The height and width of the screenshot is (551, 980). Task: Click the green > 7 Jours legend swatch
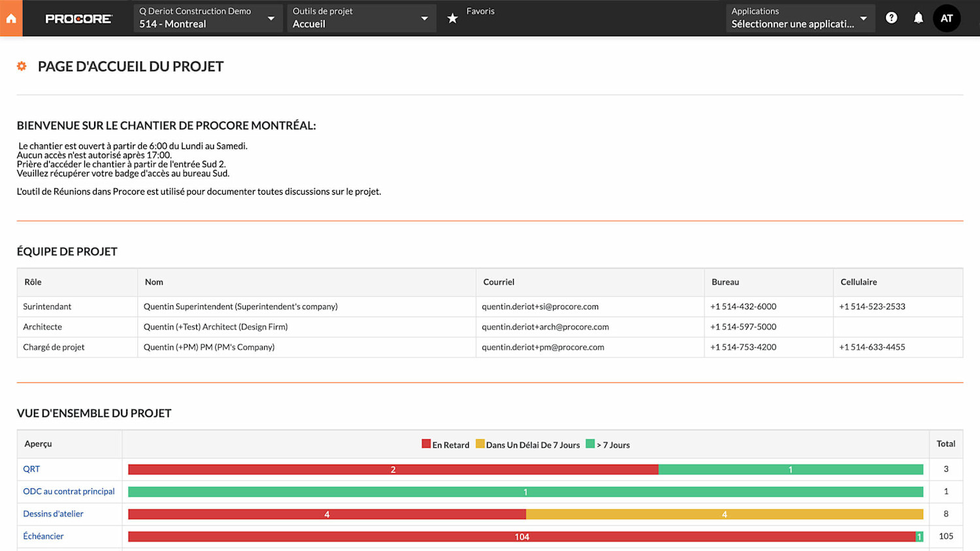[x=590, y=444]
